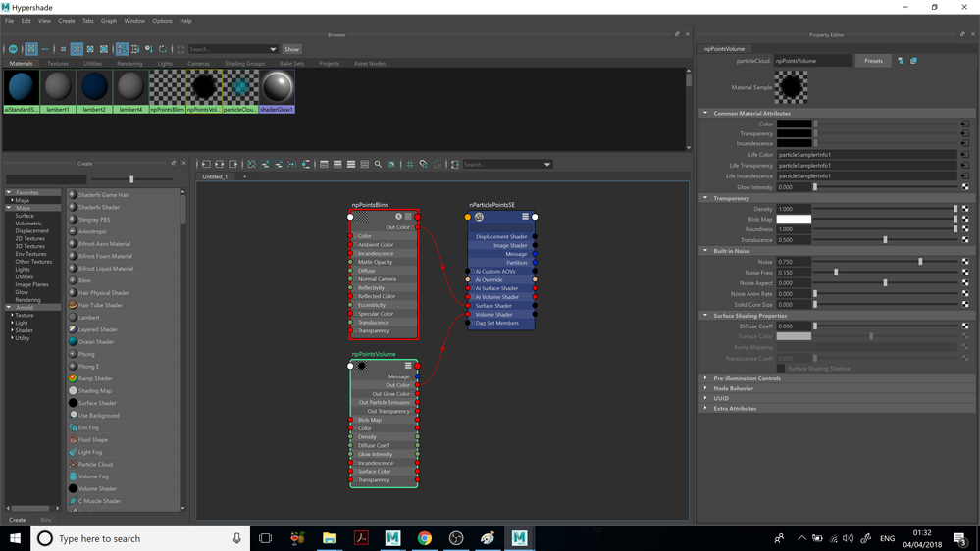Adjust the Translucence slider
The image size is (980, 551).
pyautogui.click(x=885, y=240)
